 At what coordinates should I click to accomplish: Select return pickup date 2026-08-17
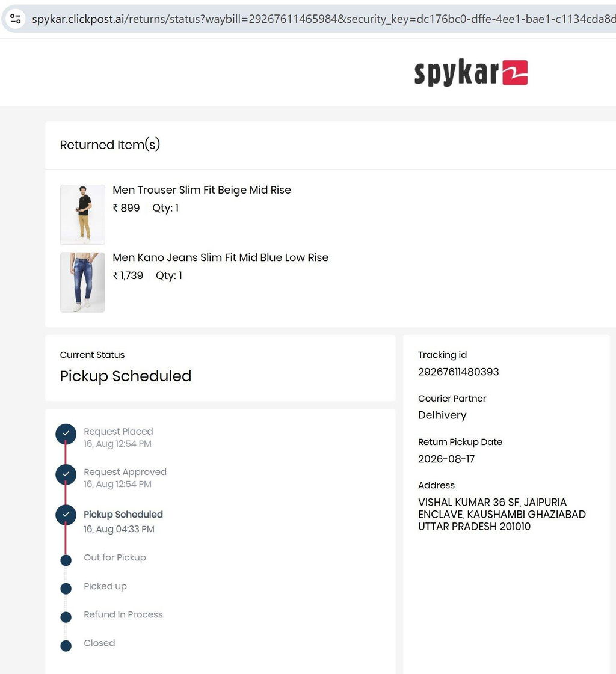(446, 459)
